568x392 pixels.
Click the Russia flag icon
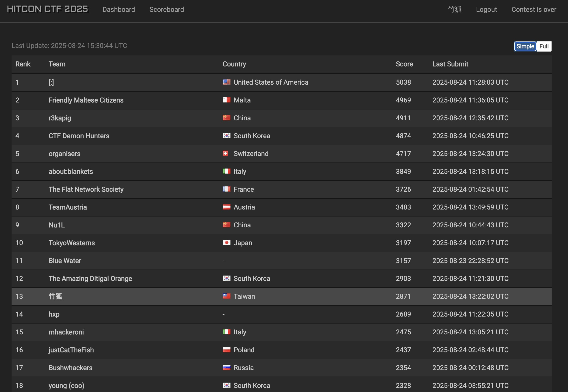point(226,367)
